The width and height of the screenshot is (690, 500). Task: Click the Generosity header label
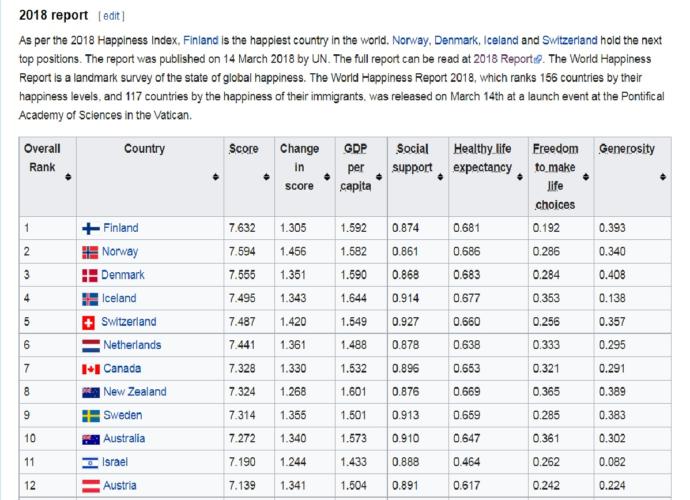[x=627, y=149]
